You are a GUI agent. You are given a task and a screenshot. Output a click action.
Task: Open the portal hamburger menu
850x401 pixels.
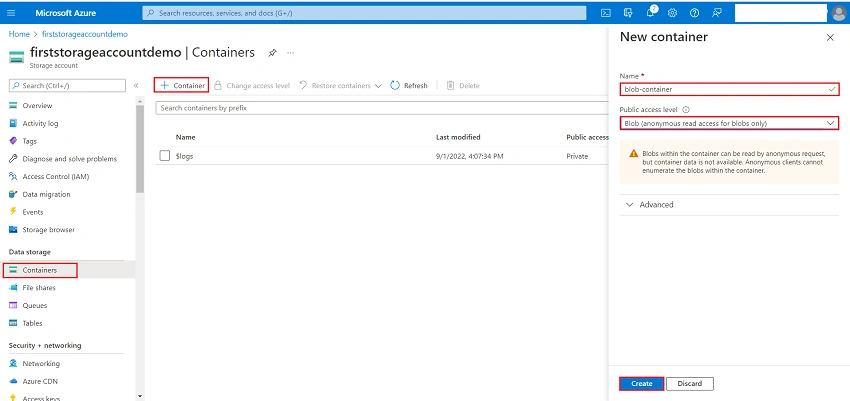(11, 13)
